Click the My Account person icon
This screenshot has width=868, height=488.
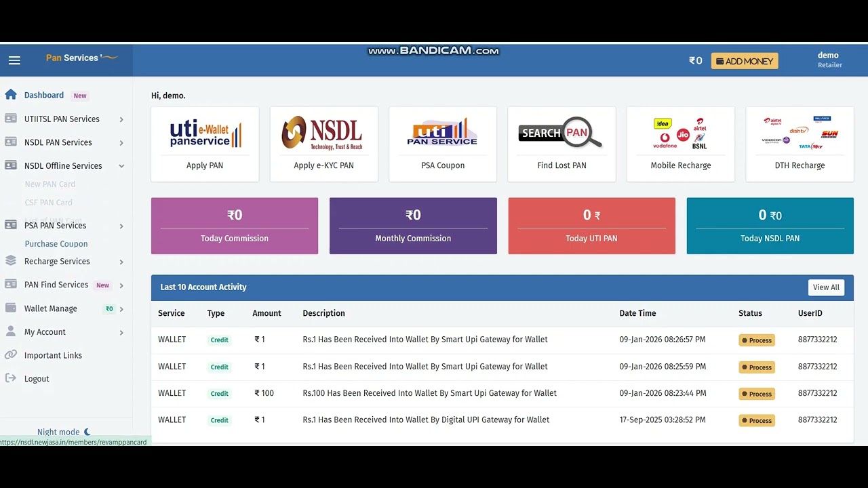point(11,331)
